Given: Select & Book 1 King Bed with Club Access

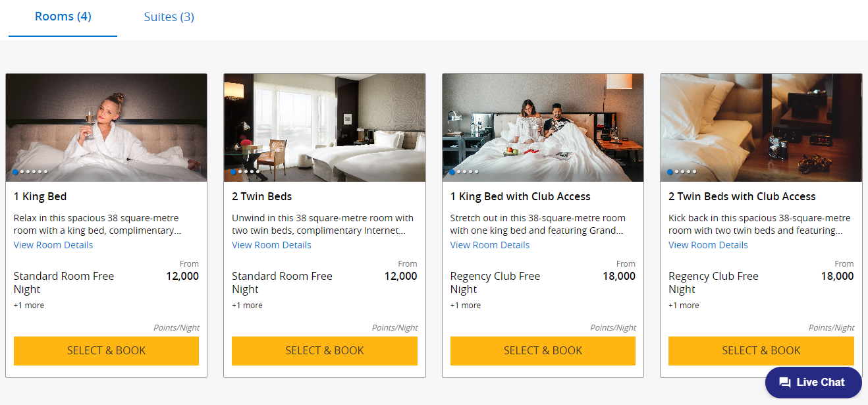Looking at the screenshot, I should 543,351.
